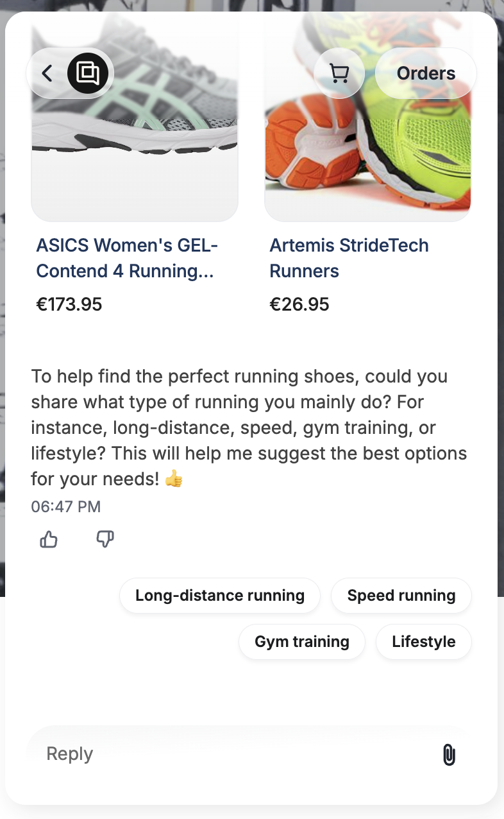Click the 06:47 PM message timestamp
This screenshot has height=819, width=504.
(x=66, y=507)
